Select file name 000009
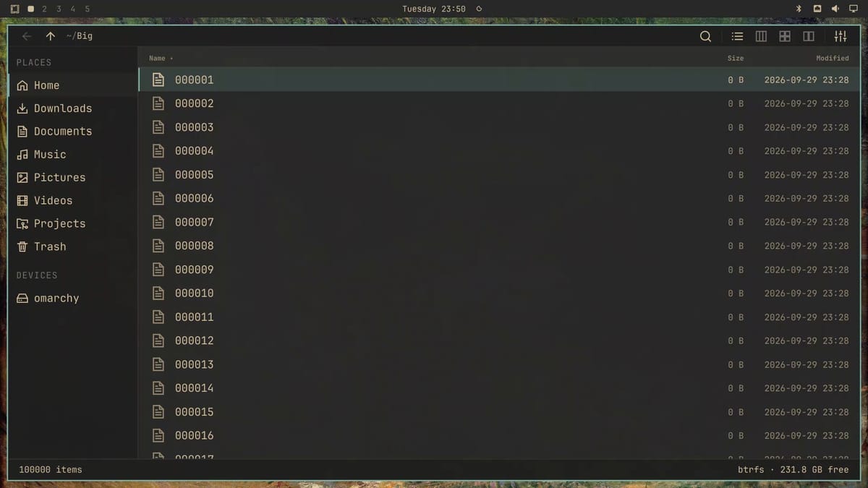The image size is (868, 488). coord(195,270)
